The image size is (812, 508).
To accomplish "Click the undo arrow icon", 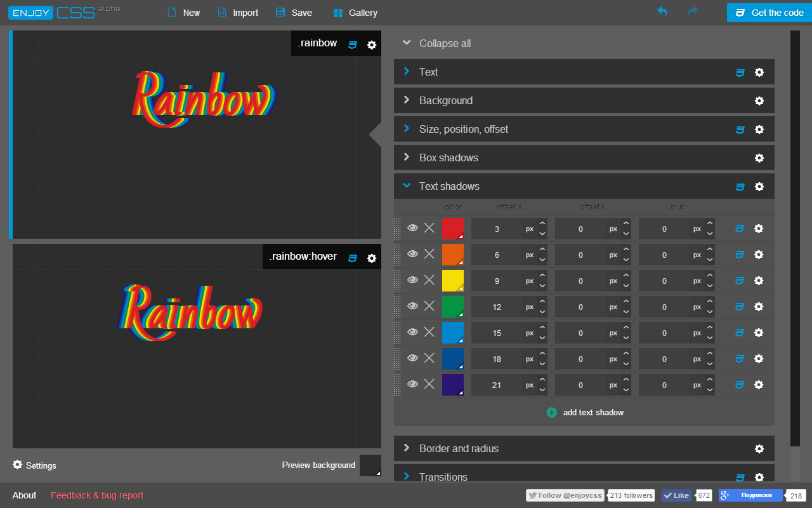I will coord(662,12).
